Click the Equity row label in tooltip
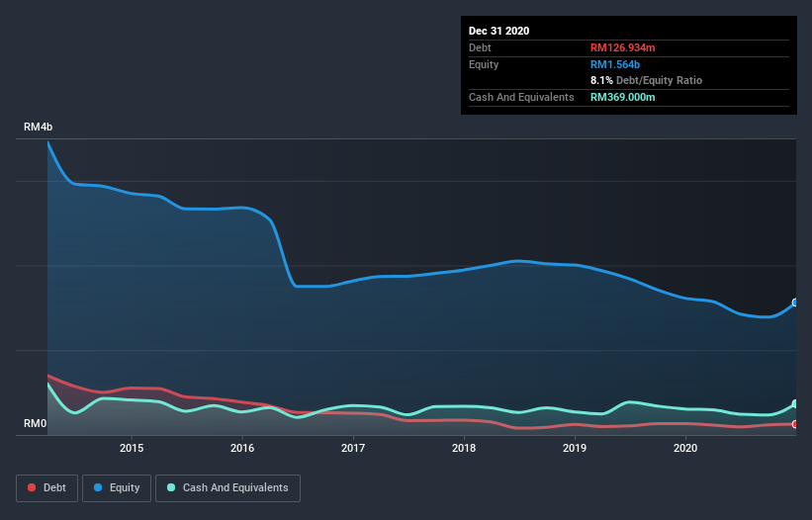 pos(484,64)
